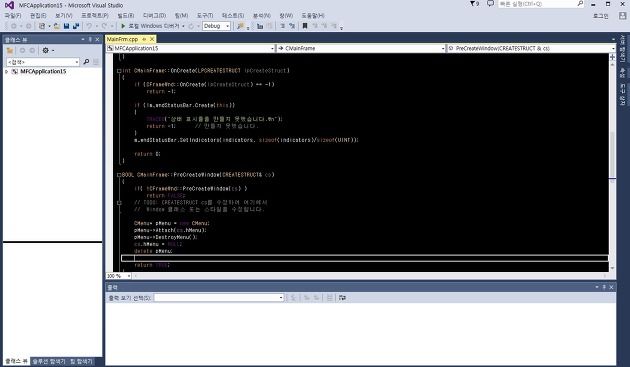This screenshot has width=630, height=367.
Task: Click the Sign in (로그인) link
Action: 601,16
